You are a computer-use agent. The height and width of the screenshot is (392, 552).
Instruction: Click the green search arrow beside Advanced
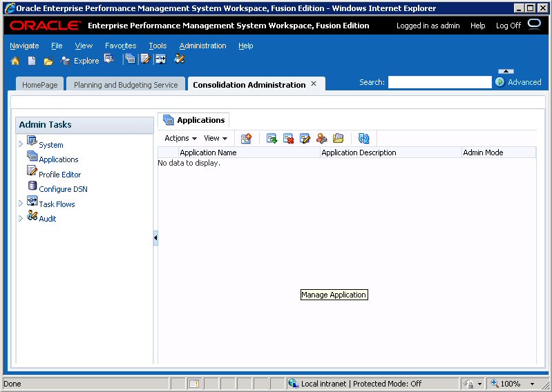pos(500,82)
